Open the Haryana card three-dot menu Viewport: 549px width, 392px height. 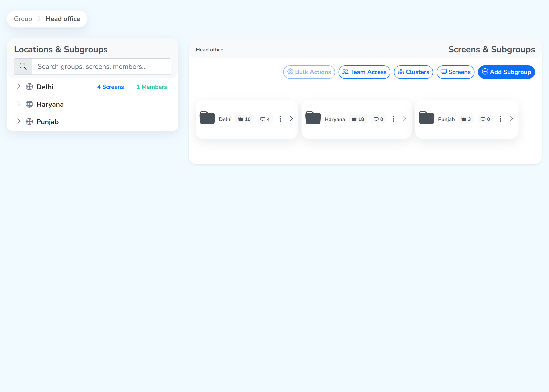393,119
